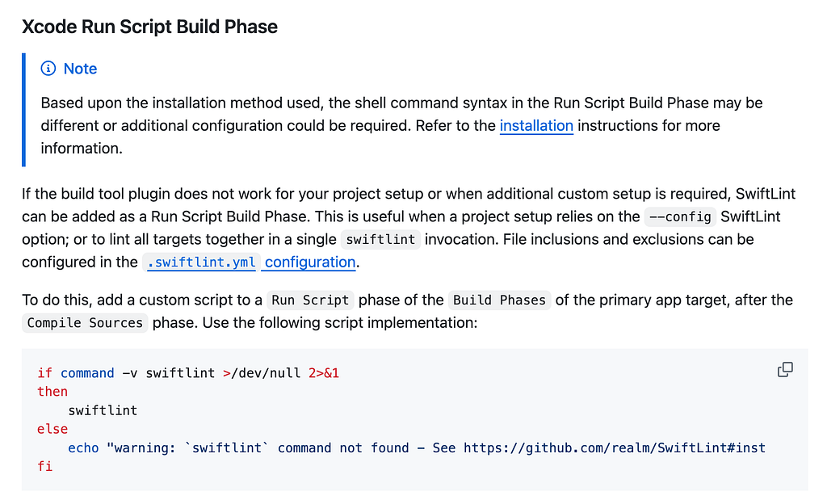Click the Run Script inline code label
Screen dimensions: 827x504
click(310, 300)
